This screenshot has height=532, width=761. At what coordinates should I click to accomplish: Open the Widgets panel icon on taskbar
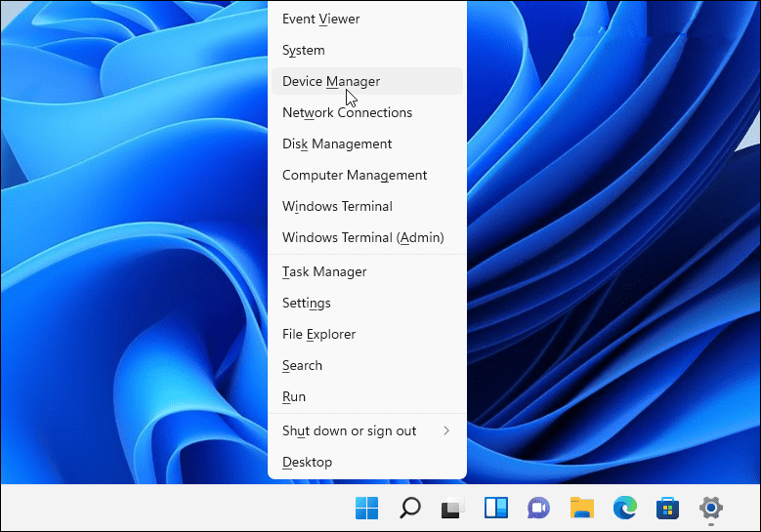click(496, 508)
